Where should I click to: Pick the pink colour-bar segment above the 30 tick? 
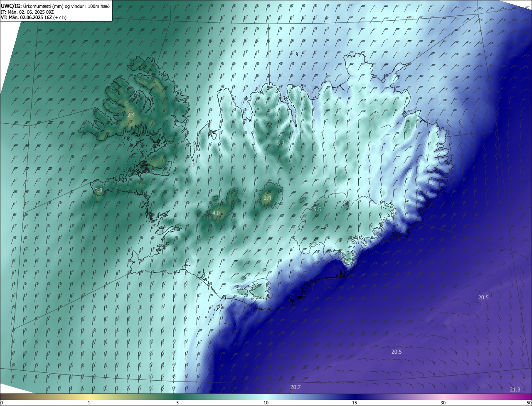point(443,396)
